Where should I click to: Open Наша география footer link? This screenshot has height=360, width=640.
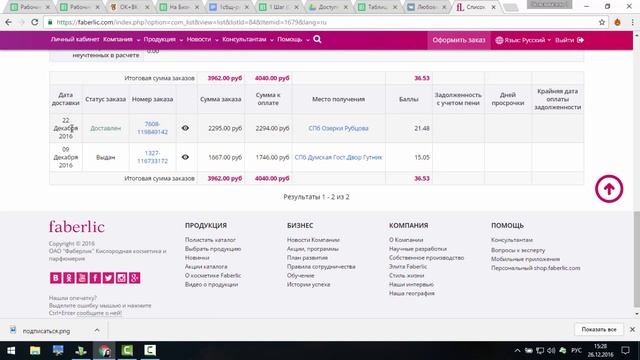point(412,293)
